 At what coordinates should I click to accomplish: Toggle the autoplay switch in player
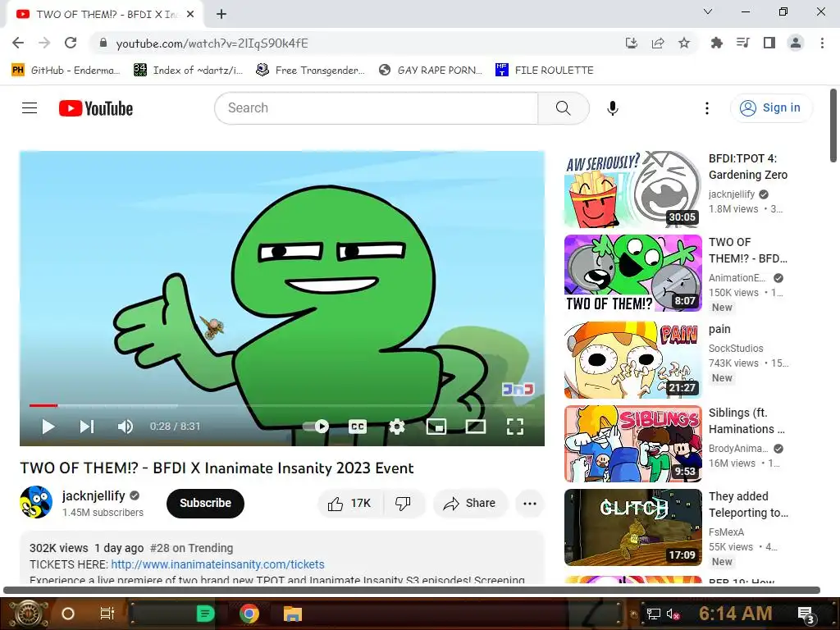click(316, 427)
